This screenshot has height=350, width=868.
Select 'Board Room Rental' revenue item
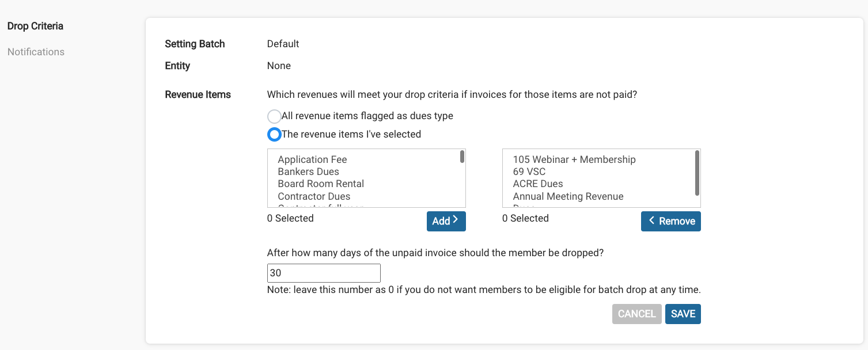(x=320, y=184)
